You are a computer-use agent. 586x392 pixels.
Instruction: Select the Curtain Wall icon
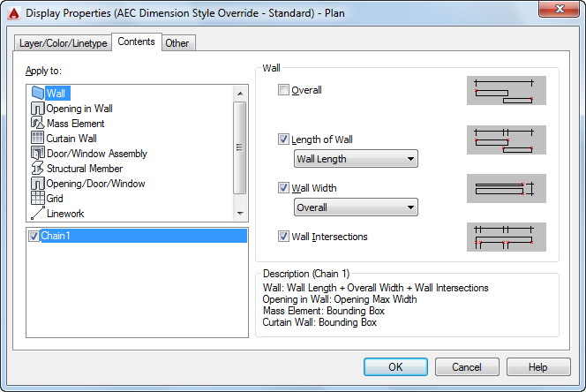point(37,139)
